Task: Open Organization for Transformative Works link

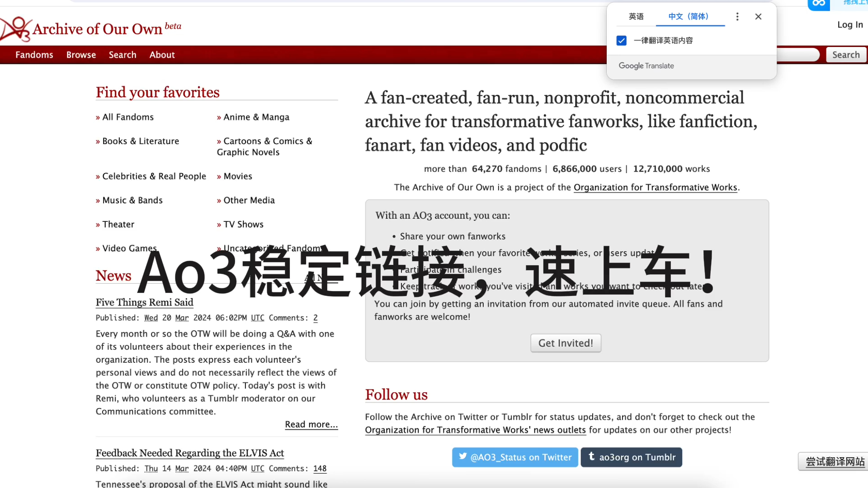Action: (655, 187)
